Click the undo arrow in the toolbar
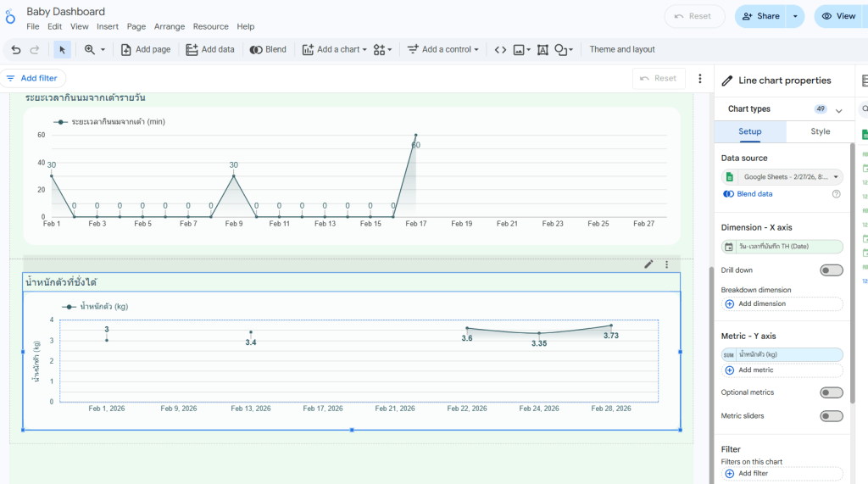 [x=16, y=50]
